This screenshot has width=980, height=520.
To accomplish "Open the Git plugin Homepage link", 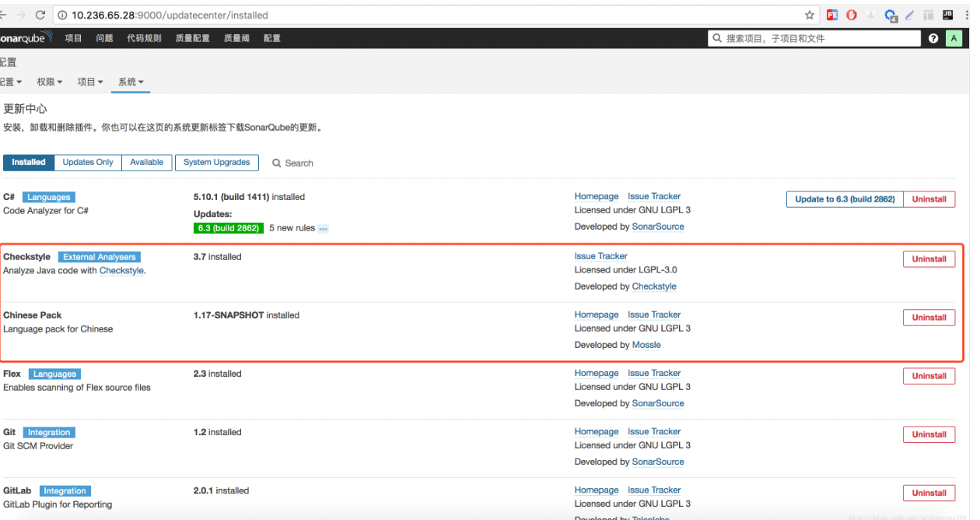I will (597, 431).
